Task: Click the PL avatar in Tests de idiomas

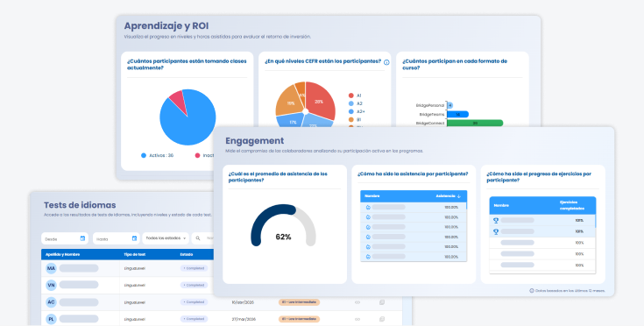Action: [51, 319]
